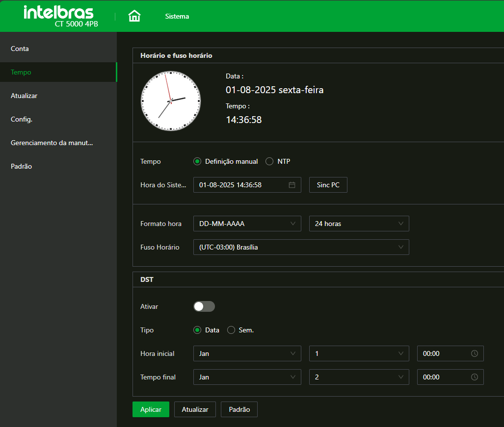This screenshot has width=504, height=427.
Task: Choose Sem. as DST type
Action: point(231,330)
